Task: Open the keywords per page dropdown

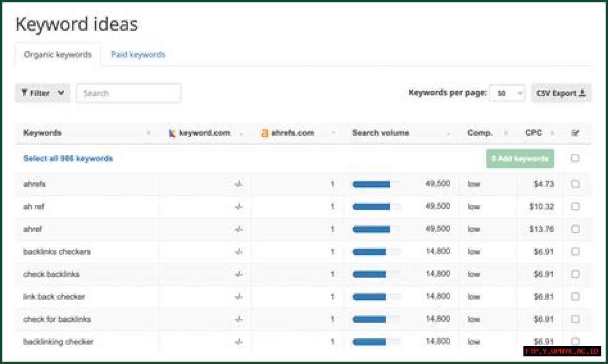Action: [x=507, y=93]
